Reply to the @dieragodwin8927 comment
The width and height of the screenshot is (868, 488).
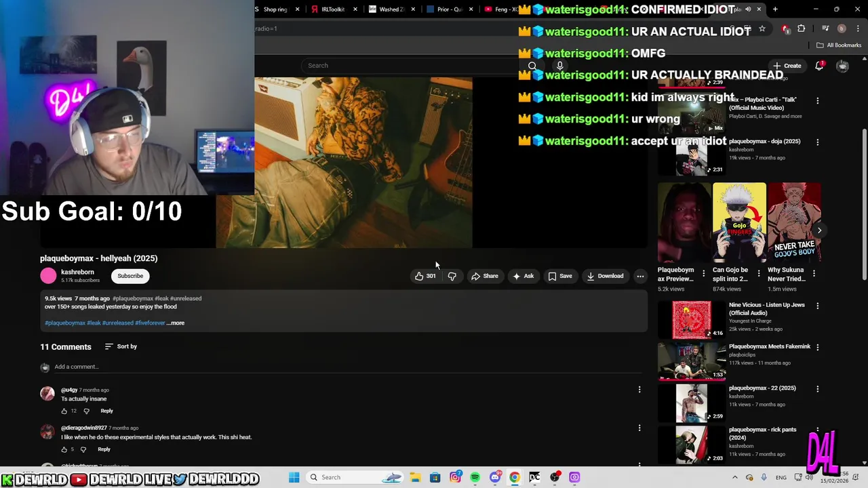coord(104,449)
